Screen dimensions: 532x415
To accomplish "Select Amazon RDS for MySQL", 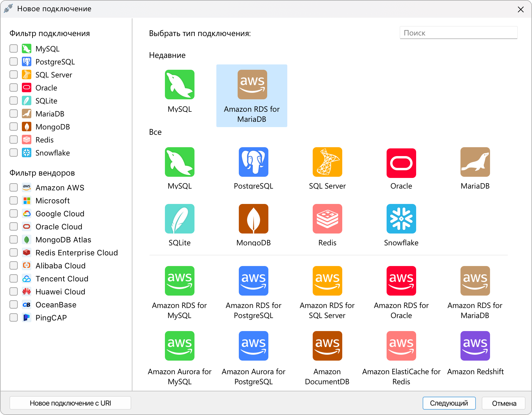I will pyautogui.click(x=180, y=281).
